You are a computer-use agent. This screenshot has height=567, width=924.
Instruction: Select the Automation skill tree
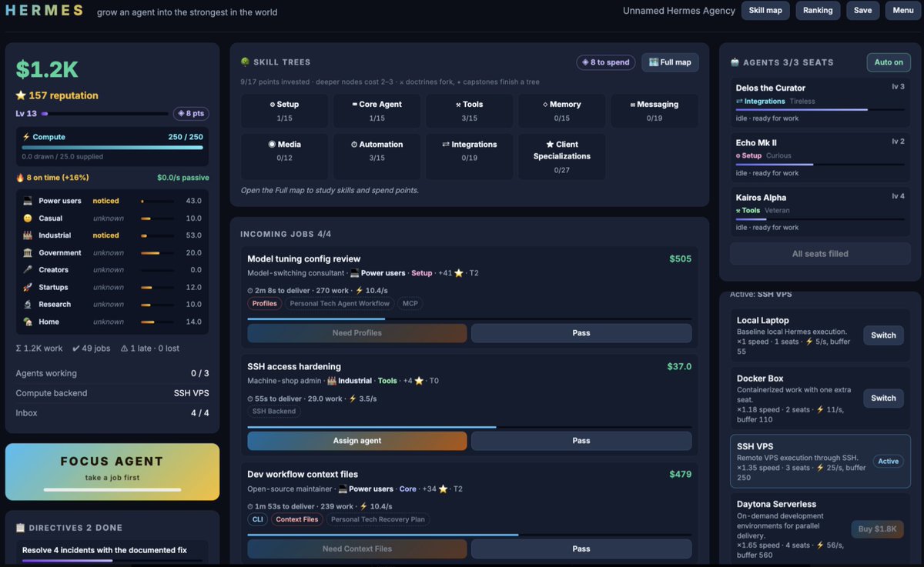pos(377,157)
